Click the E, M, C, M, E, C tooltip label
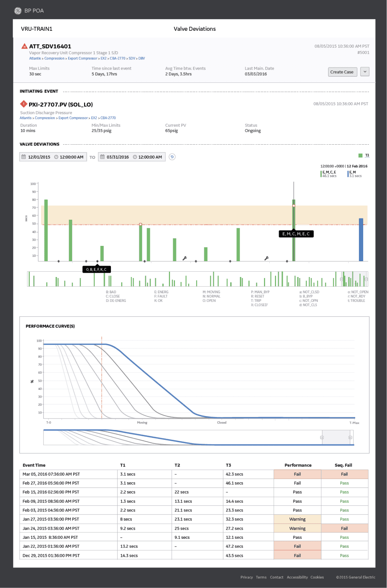 tap(296, 234)
